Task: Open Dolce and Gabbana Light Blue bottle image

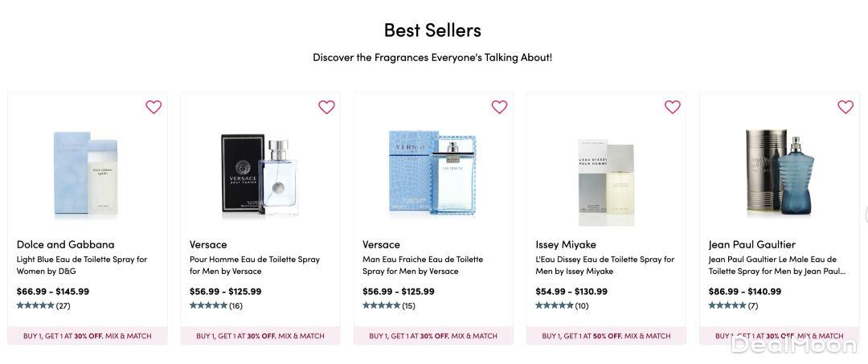Action: 87,174
